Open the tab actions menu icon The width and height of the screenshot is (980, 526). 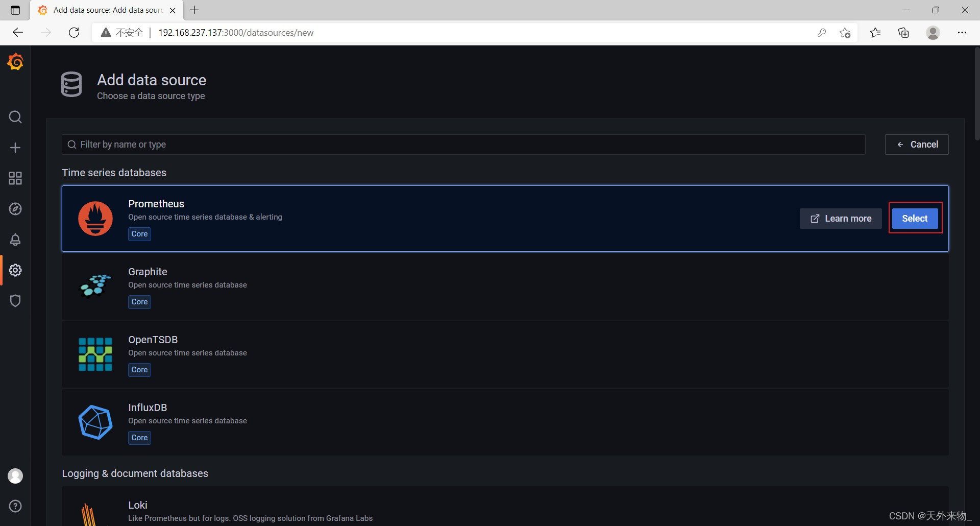tap(15, 10)
